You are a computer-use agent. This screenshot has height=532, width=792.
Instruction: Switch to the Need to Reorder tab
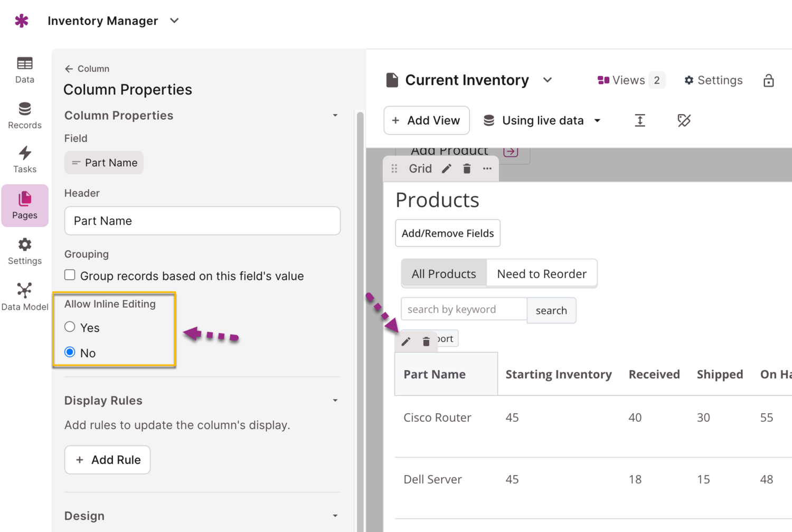pyautogui.click(x=541, y=274)
